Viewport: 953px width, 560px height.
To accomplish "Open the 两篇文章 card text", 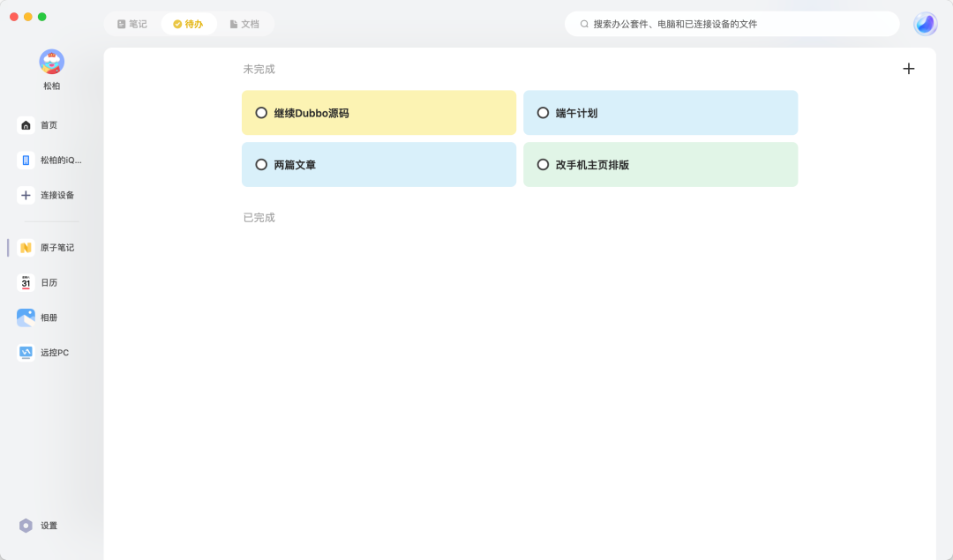I will click(x=295, y=165).
